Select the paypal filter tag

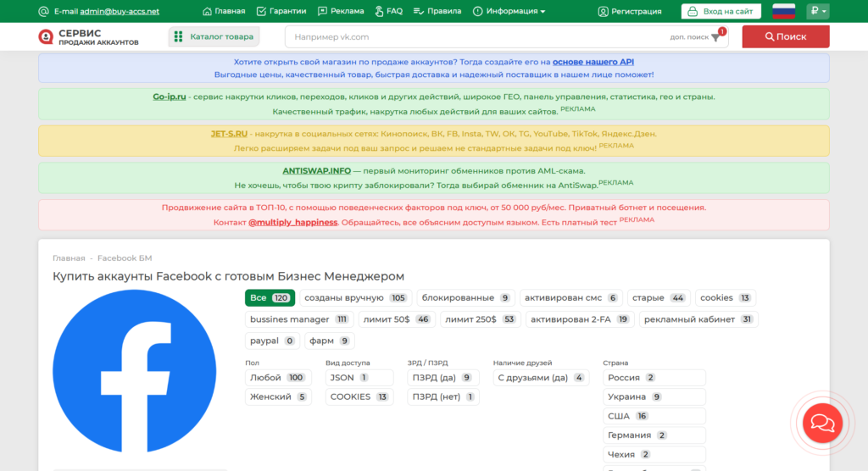(x=272, y=341)
